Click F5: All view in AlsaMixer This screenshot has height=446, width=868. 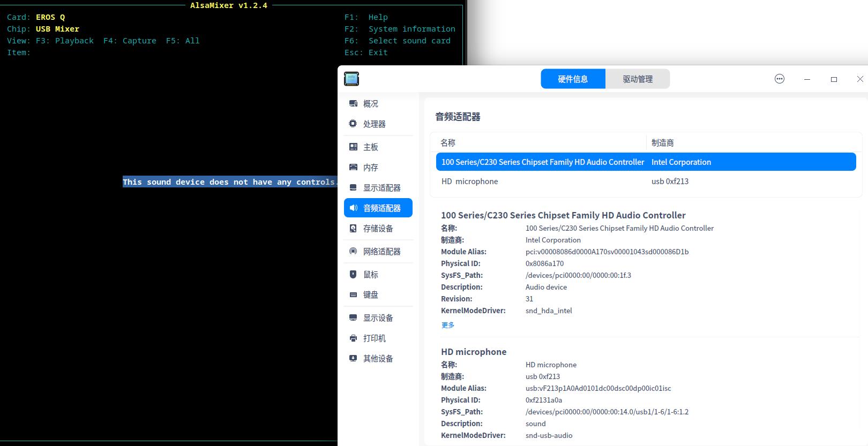tap(183, 41)
